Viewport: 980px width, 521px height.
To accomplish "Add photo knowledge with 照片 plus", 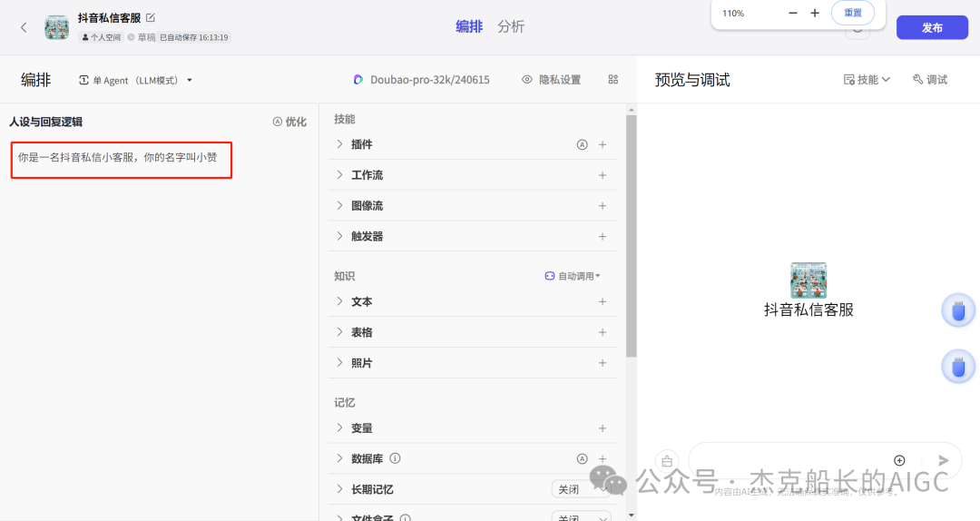I will [x=603, y=363].
